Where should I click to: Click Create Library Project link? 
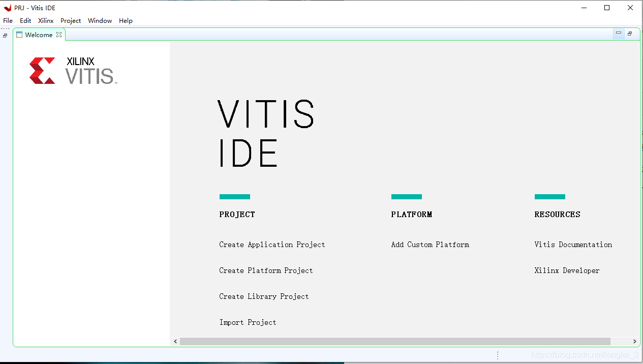click(x=264, y=296)
